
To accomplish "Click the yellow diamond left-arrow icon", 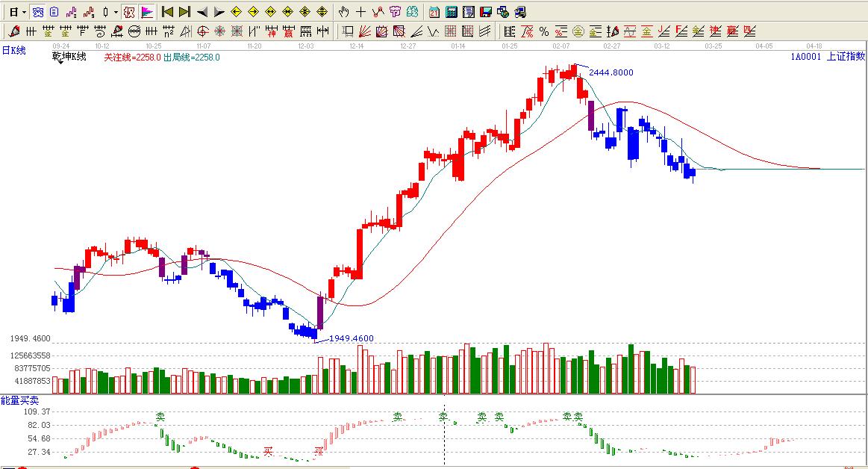I will [x=236, y=12].
